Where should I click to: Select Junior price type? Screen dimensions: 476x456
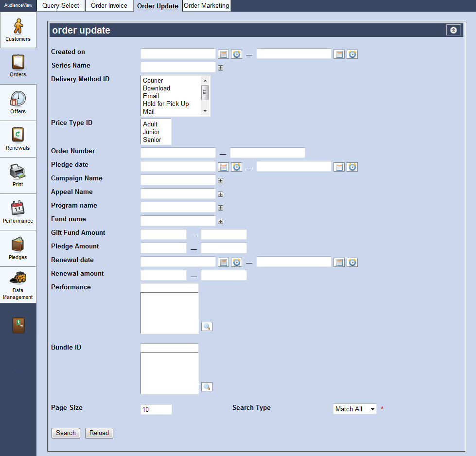[156, 132]
